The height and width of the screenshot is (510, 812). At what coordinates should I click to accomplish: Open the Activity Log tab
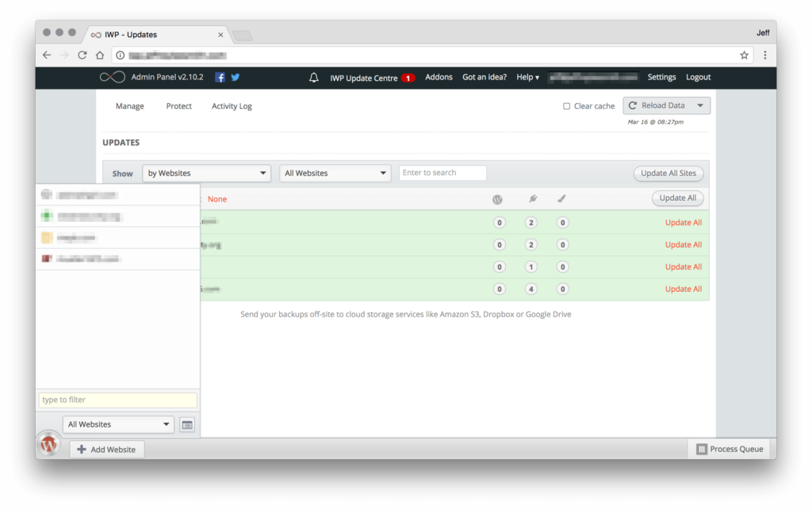coord(232,106)
